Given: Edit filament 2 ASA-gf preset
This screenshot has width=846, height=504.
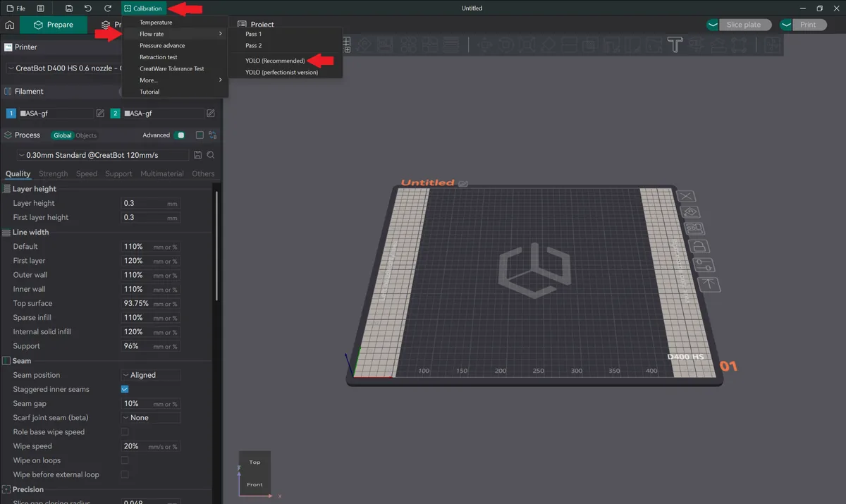Looking at the screenshot, I should coord(211,113).
